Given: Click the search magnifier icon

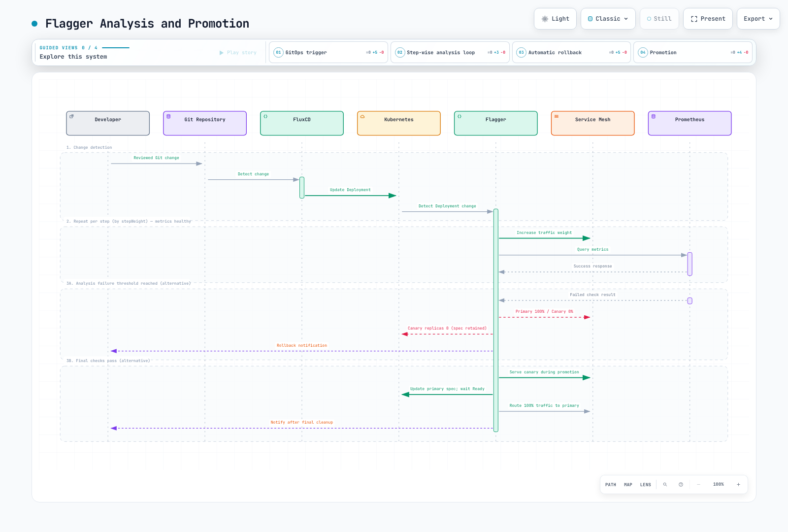Looking at the screenshot, I should [x=665, y=485].
